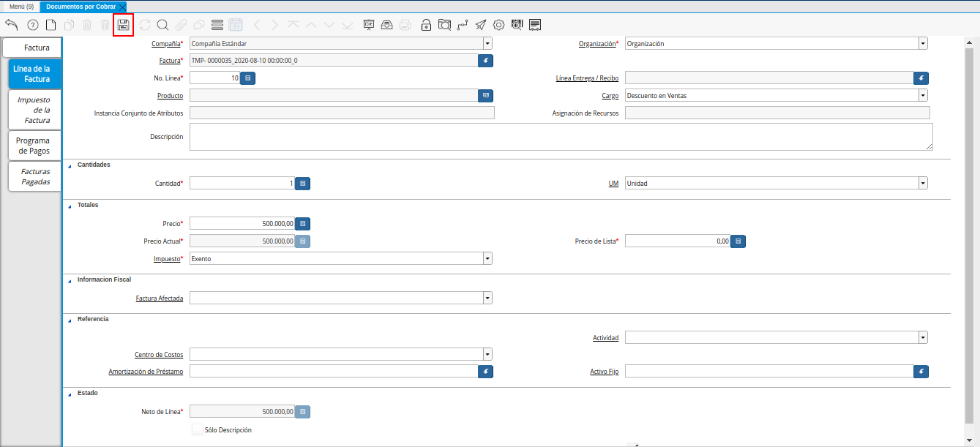This screenshot has height=447, width=980.
Task: Open the No. Línea calculator button
Action: pos(247,78)
